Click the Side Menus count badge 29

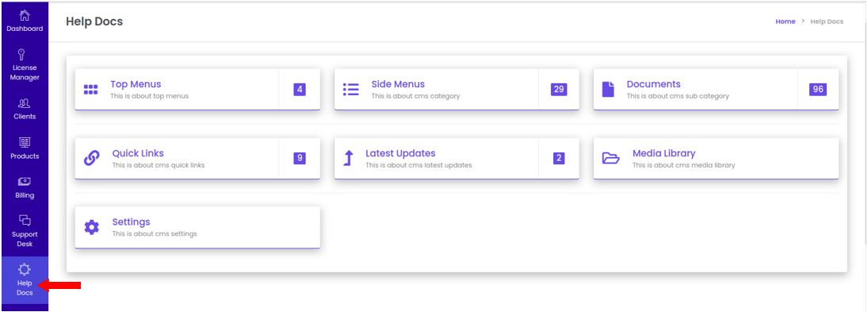pyautogui.click(x=559, y=89)
